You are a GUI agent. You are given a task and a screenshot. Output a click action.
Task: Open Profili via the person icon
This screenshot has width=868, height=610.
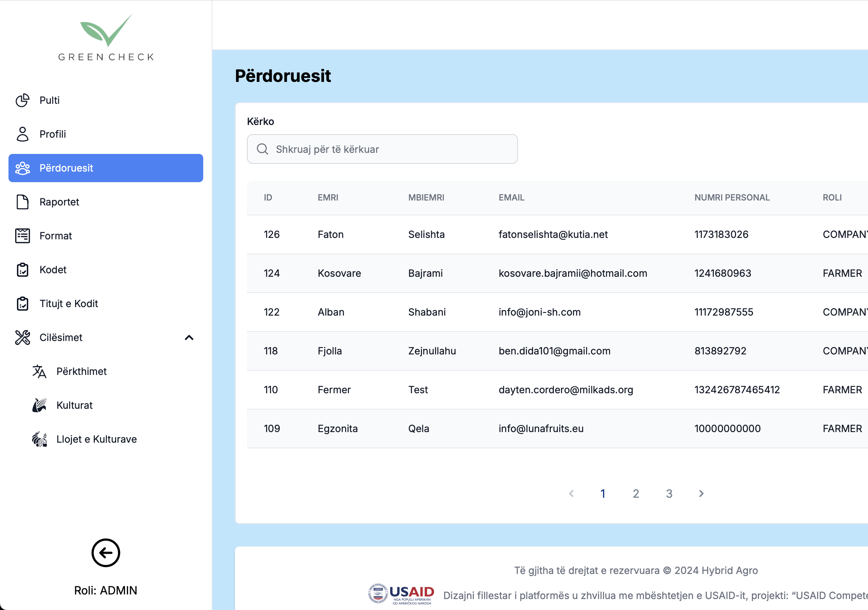[x=22, y=134]
